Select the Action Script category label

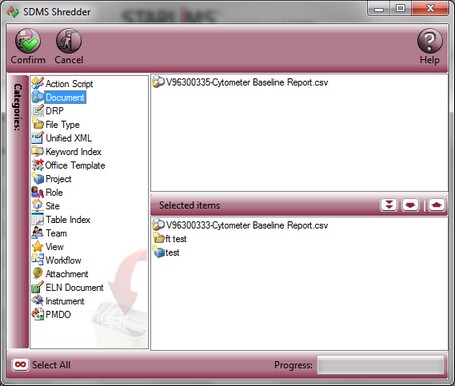pyautogui.click(x=69, y=84)
